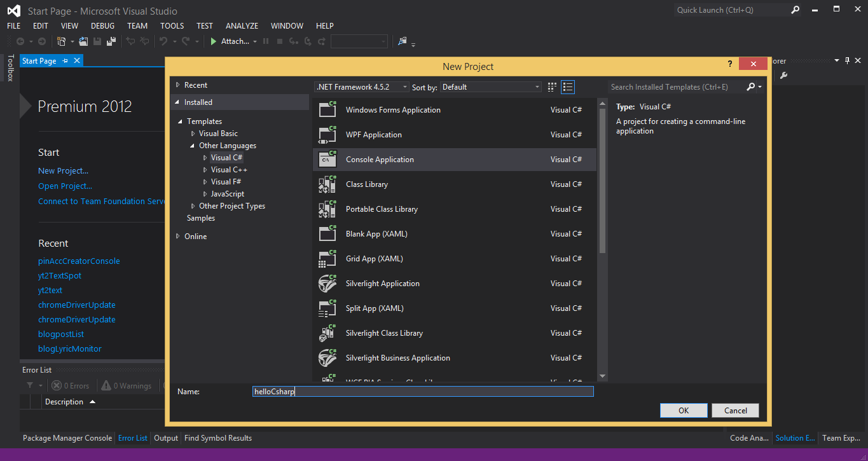Toggle the 0 Warnings filter

click(x=125, y=385)
